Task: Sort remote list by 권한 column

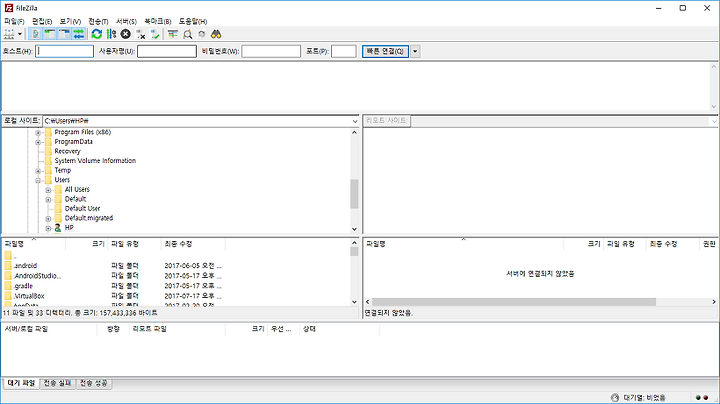Action: [709, 244]
